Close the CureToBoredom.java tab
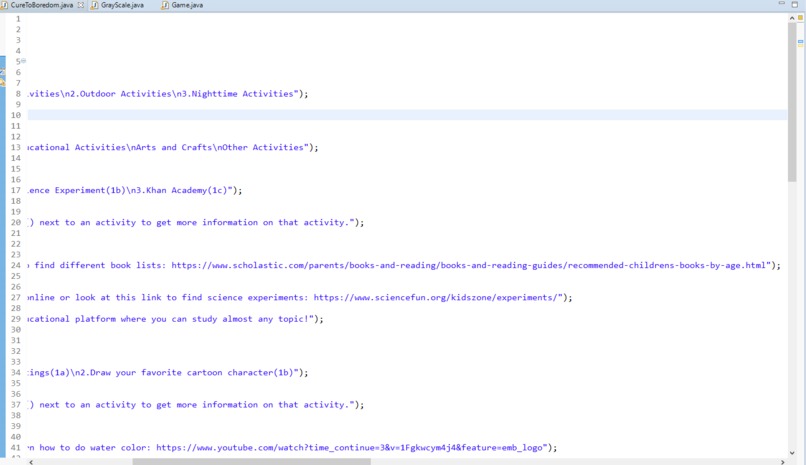 click(x=81, y=5)
